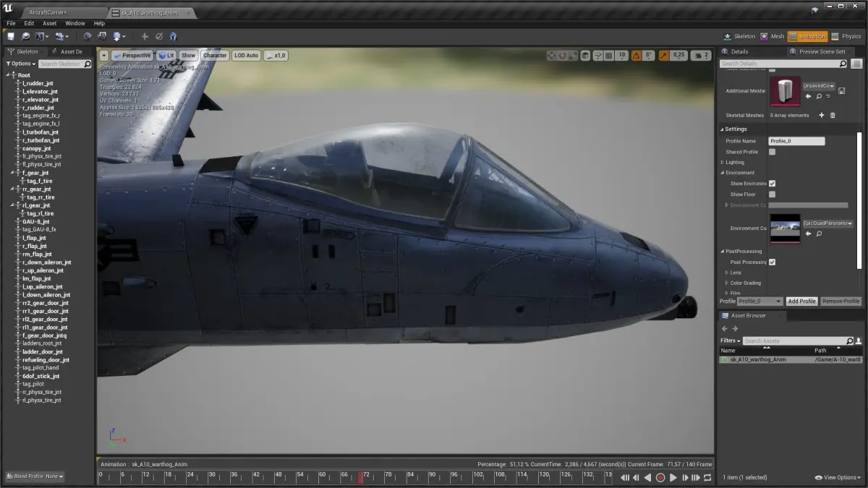The image size is (868, 488).
Task: Toggle loop playback icon
Action: [707, 478]
